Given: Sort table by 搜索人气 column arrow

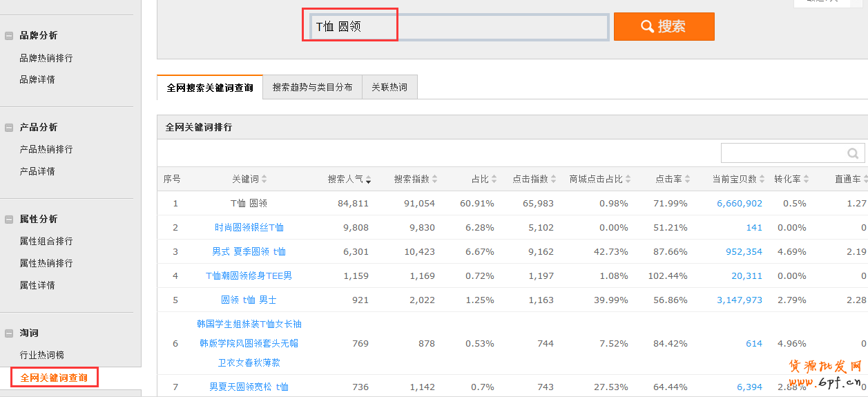Looking at the screenshot, I should (x=369, y=180).
